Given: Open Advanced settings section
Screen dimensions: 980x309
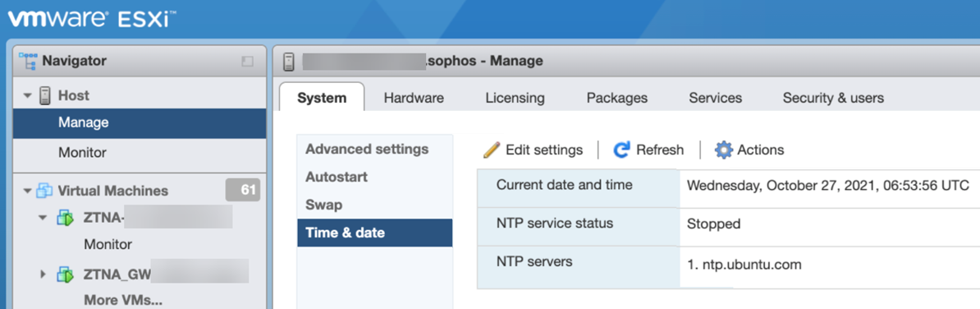Looking at the screenshot, I should point(367,150).
